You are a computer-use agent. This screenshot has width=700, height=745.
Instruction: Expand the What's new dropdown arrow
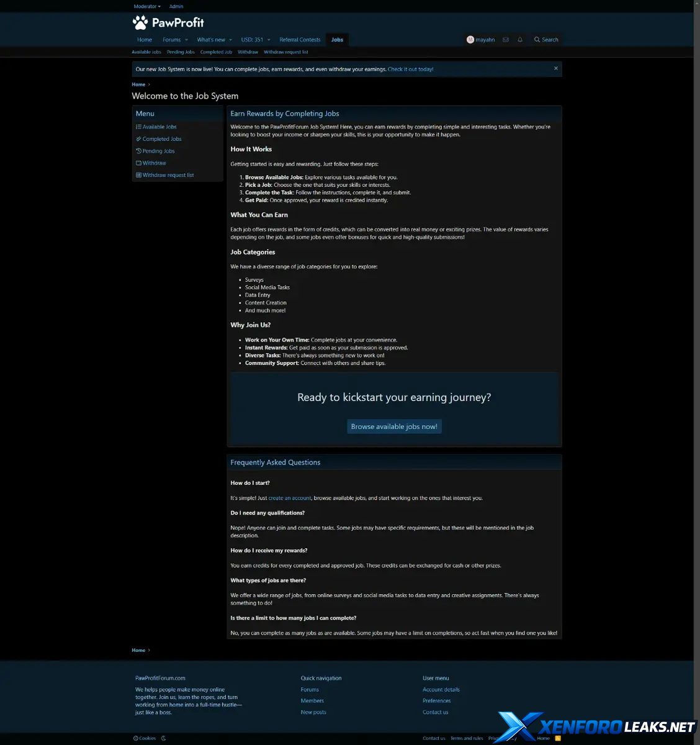(x=230, y=40)
